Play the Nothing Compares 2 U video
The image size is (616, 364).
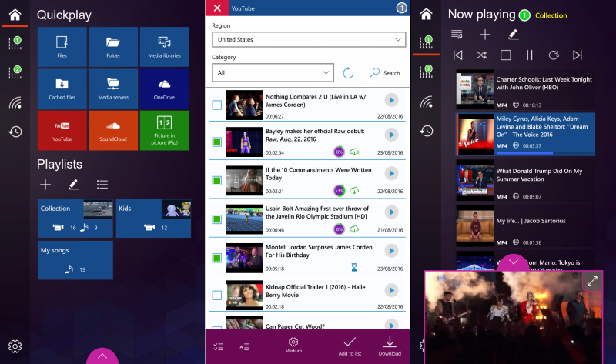(x=391, y=100)
